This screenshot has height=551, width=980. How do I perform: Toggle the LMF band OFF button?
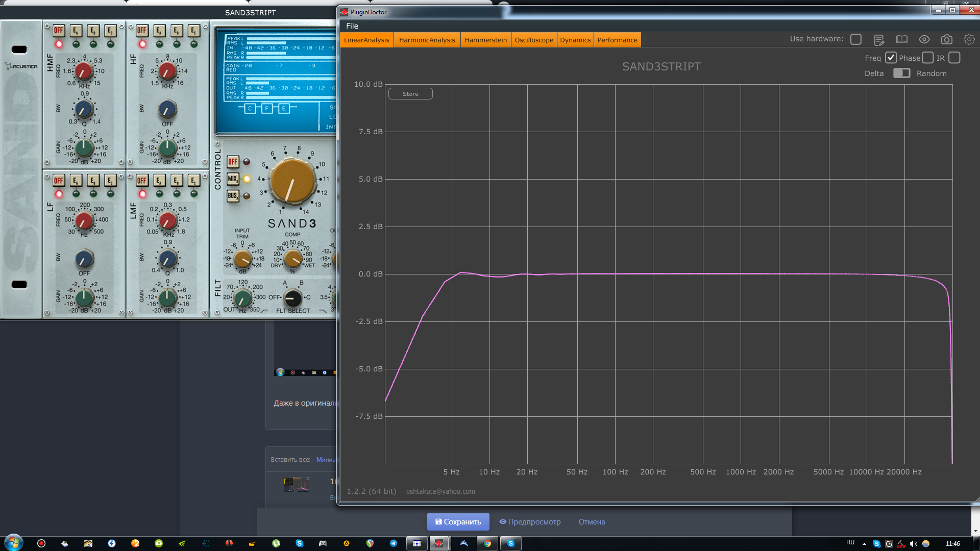point(142,181)
